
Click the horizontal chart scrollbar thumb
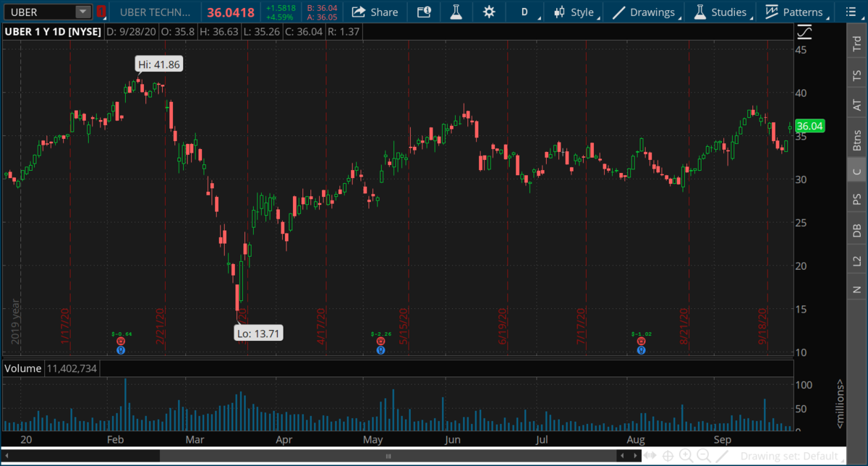pyautogui.click(x=388, y=456)
